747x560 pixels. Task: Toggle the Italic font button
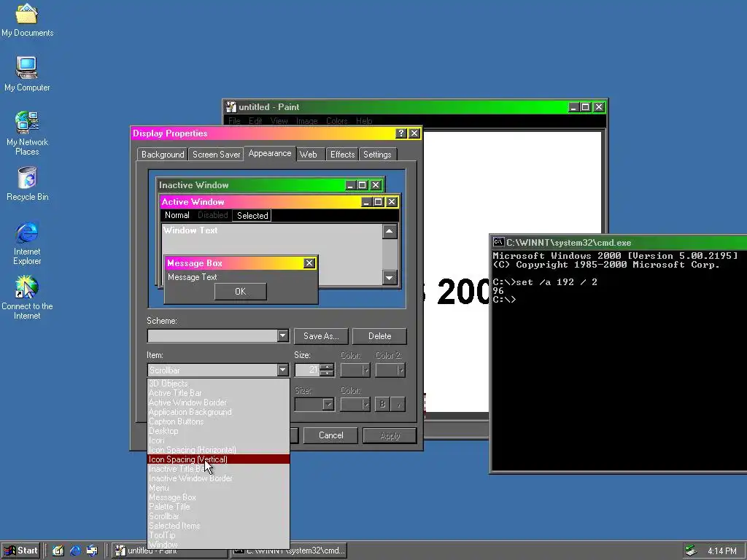click(x=398, y=405)
